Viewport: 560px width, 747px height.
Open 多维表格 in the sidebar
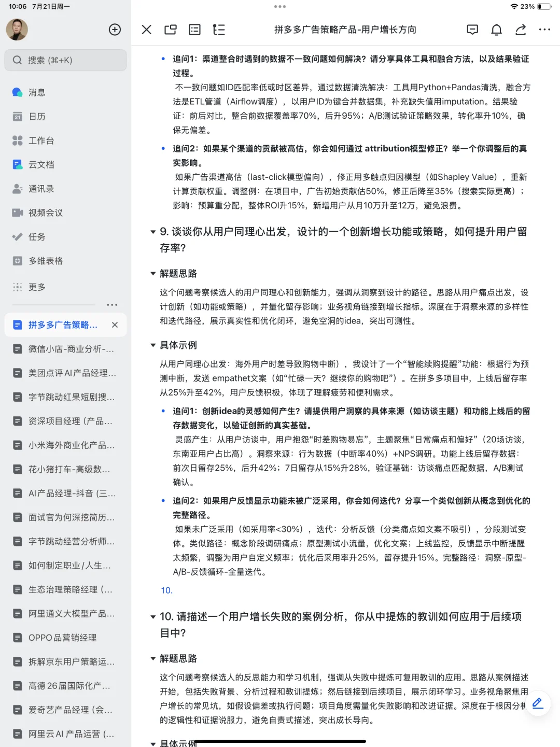pos(65,261)
